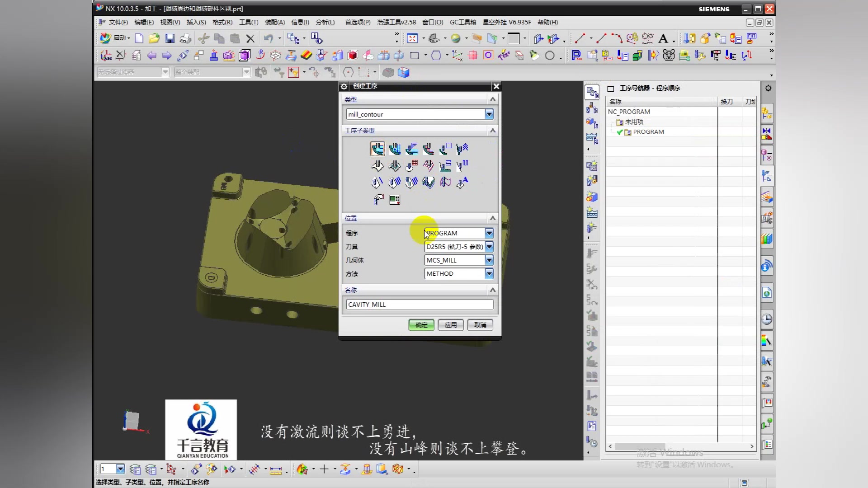Click the Undo arrow icon
Viewport: 868px width, 488px height.
269,38
